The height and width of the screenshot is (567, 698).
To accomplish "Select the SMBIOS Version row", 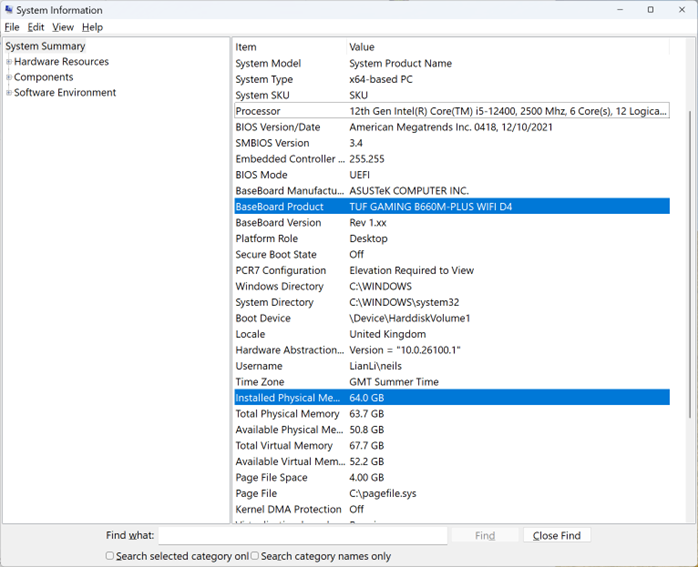I will pyautogui.click(x=452, y=143).
